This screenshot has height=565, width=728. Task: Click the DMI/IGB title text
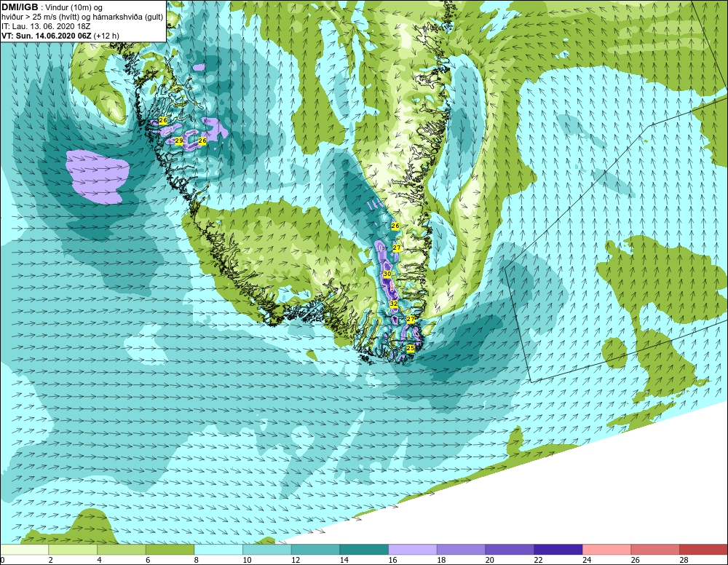click(x=20, y=7)
